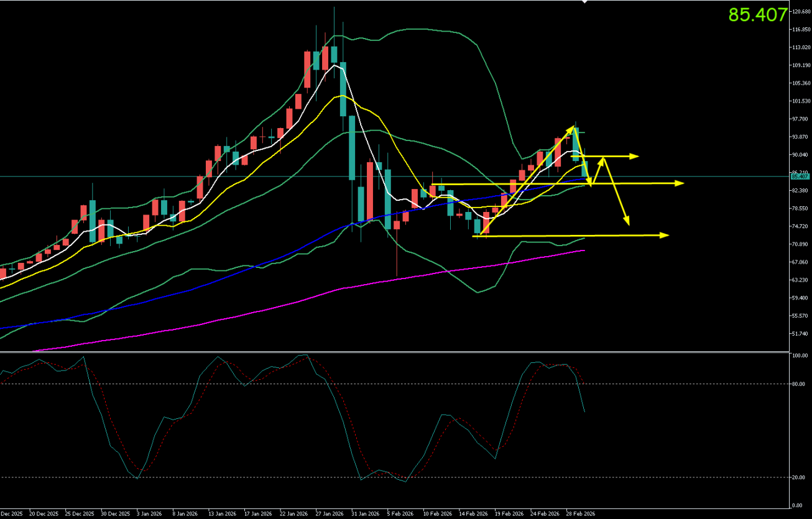Select the arrowhead of the lowest horizontal yellow arrow
Screen dimensions: 812x519
(666, 235)
